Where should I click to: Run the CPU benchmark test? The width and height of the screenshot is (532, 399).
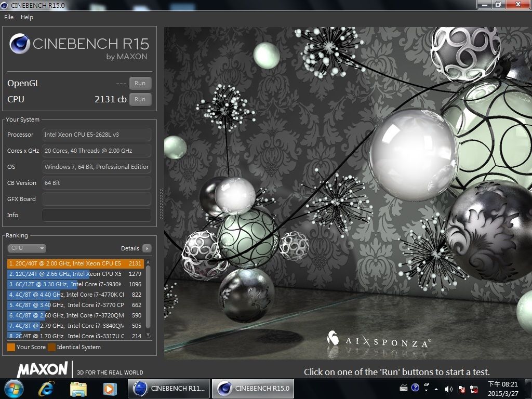pos(140,99)
